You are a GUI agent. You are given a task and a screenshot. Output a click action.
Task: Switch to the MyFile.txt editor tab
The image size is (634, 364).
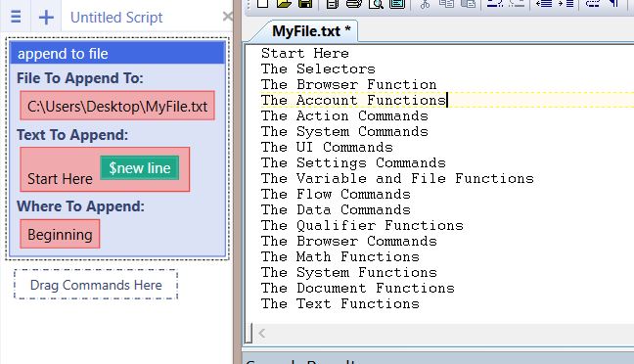coord(311,30)
